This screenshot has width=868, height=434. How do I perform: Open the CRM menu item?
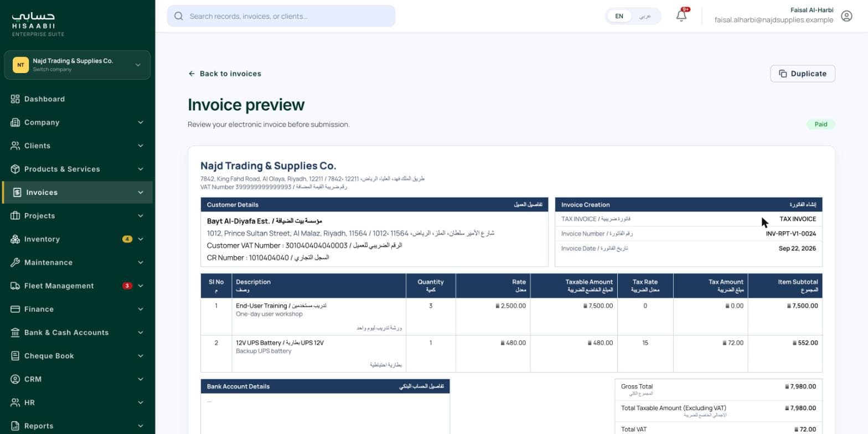77,379
